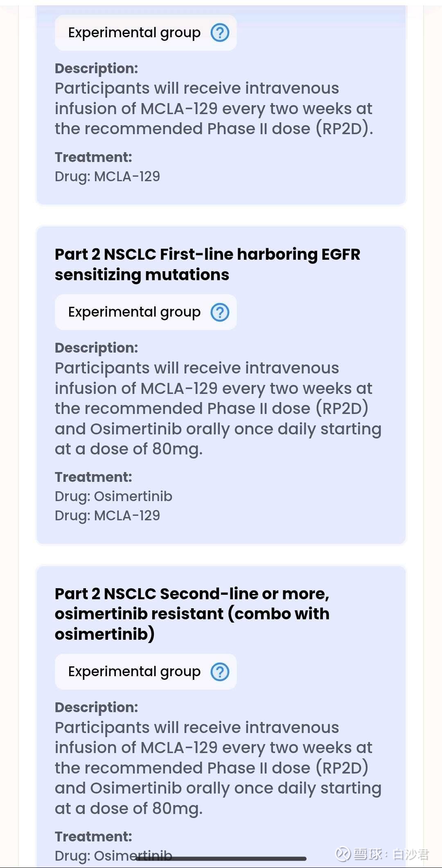The height and width of the screenshot is (868, 442).
Task: Open the Part 2 NSCLC Second-line title
Action: (192, 614)
